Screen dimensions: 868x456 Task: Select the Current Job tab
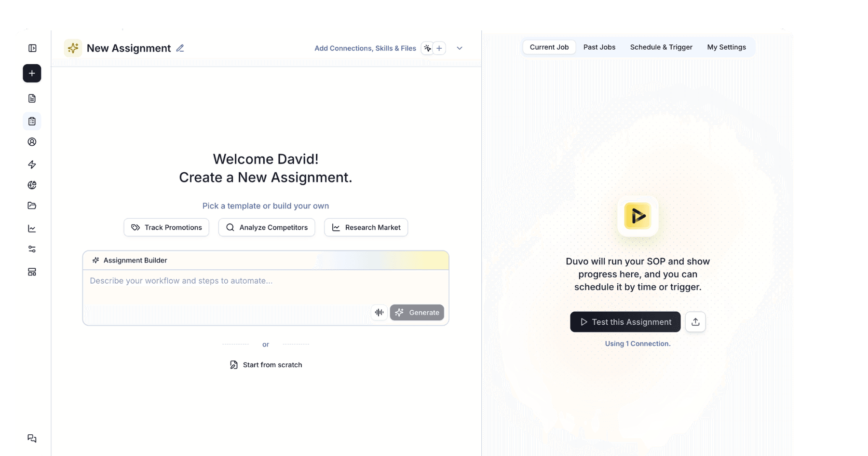pos(549,47)
